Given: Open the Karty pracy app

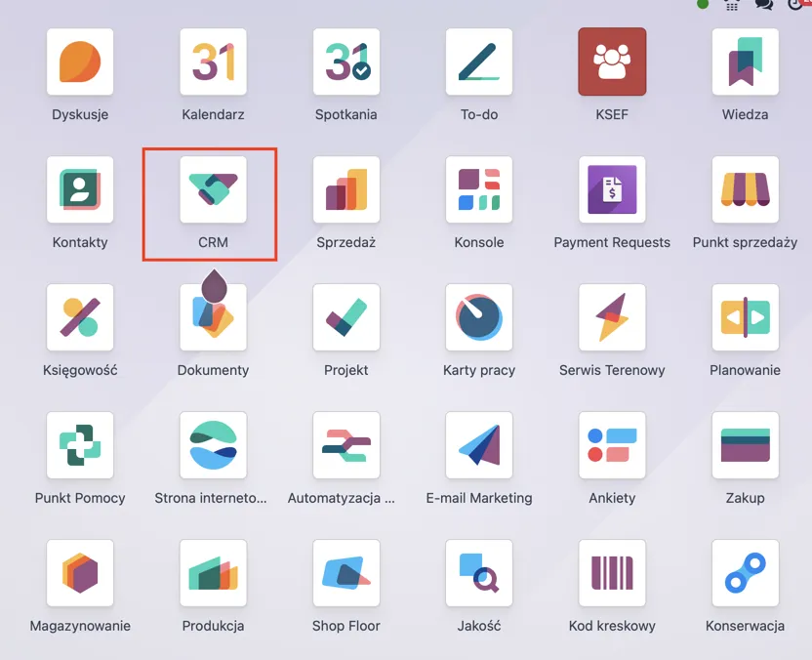Looking at the screenshot, I should (479, 317).
